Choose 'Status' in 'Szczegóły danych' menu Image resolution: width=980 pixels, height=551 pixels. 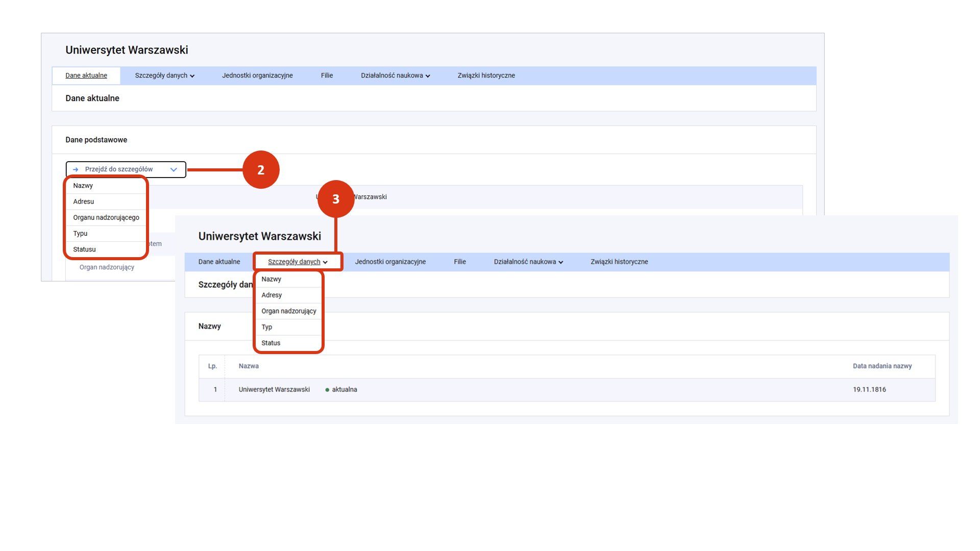pos(271,343)
